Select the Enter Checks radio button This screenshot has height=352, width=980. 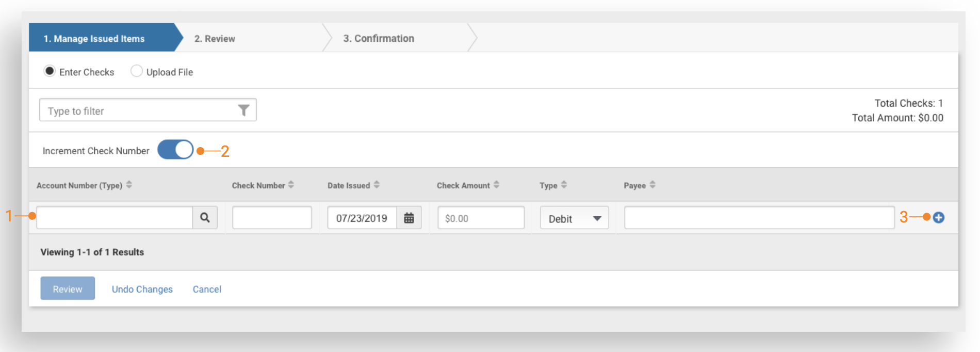(x=50, y=71)
